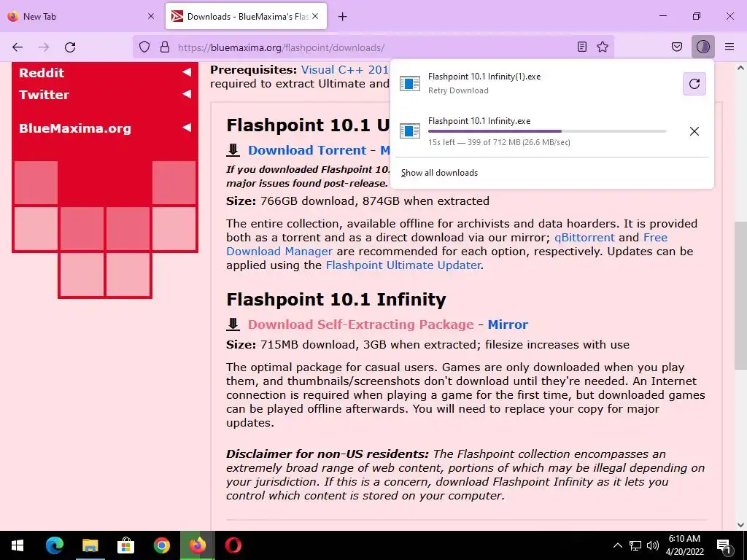The width and height of the screenshot is (747, 560).
Task: Open File Explorer from the taskbar
Action: click(x=90, y=545)
